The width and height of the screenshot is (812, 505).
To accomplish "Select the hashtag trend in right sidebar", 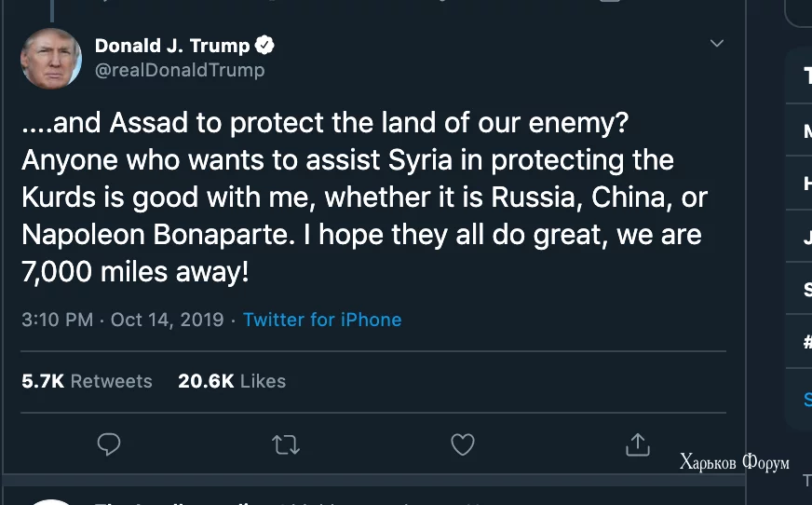I will [x=806, y=342].
